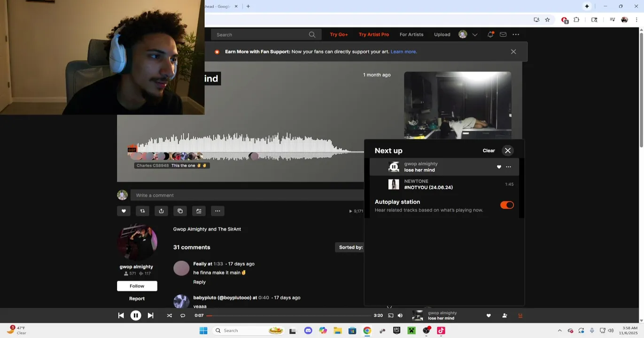
Task: Close the Next up panel
Action: point(508,151)
